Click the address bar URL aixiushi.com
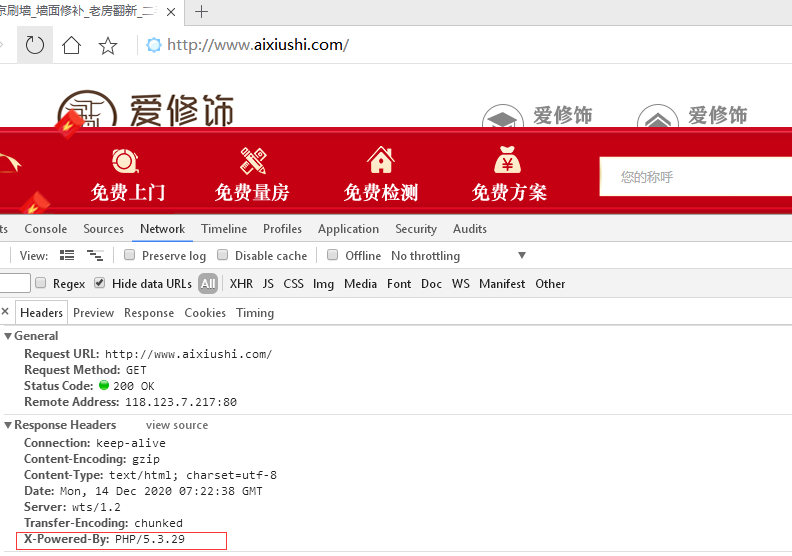 tap(258, 45)
